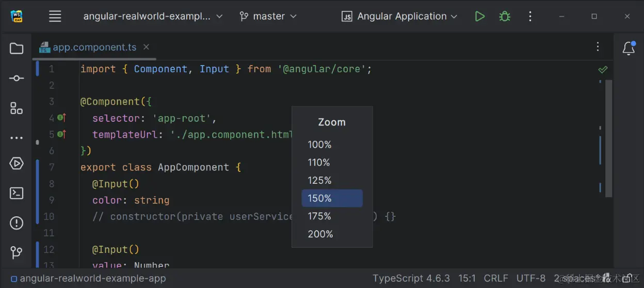Open the Structure tool window icon

17,108
